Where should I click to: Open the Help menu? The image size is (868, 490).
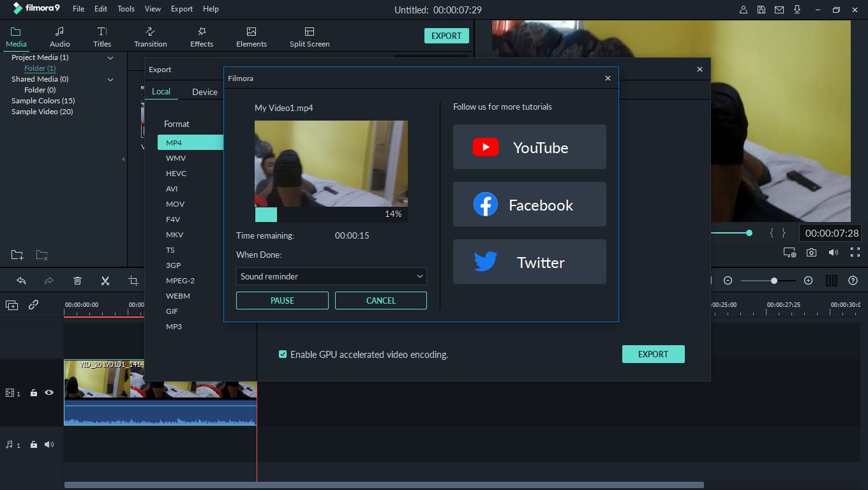click(211, 9)
